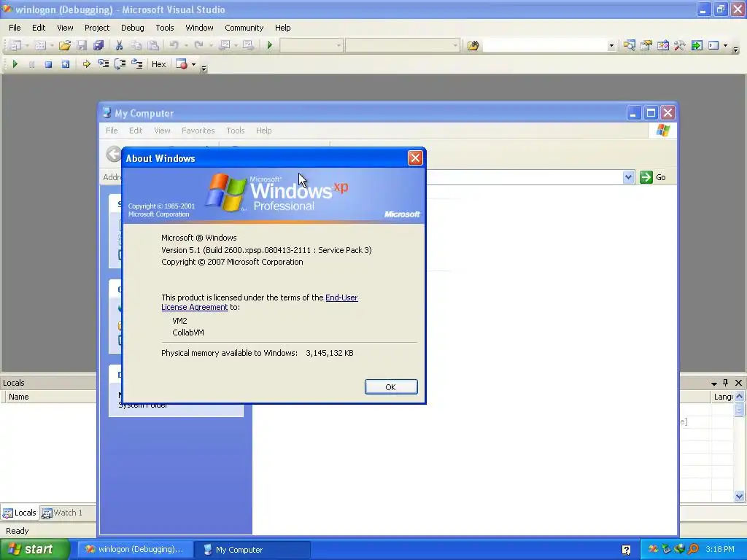Click the Break All pause icon
The width and height of the screenshot is (747, 560).
(x=31, y=64)
